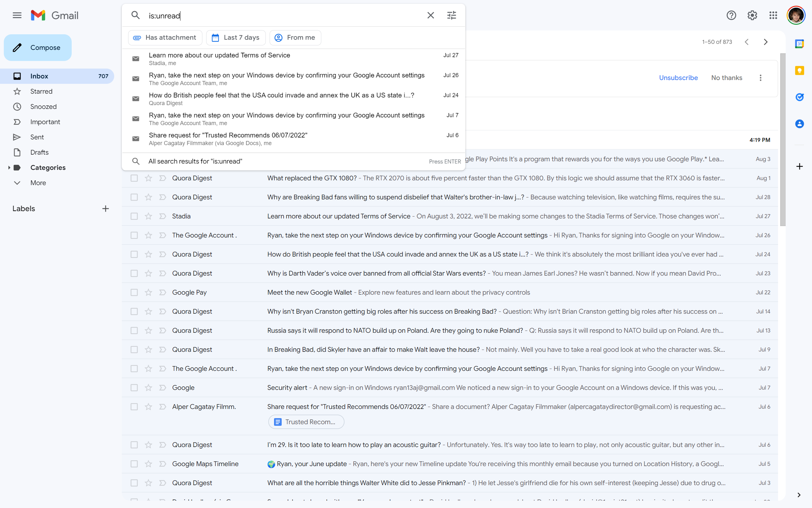
Task: Open the Important folder
Action: click(x=57, y=122)
